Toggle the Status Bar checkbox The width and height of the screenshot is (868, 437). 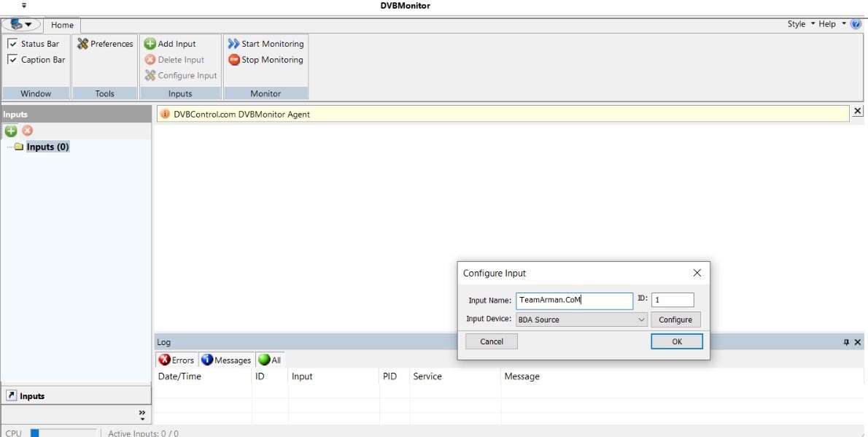12,44
